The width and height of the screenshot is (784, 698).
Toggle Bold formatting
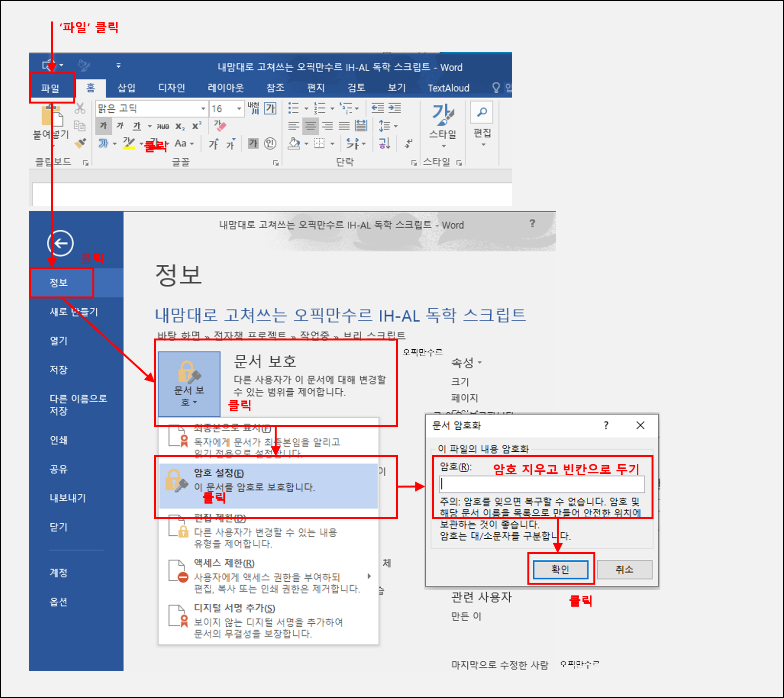[103, 126]
